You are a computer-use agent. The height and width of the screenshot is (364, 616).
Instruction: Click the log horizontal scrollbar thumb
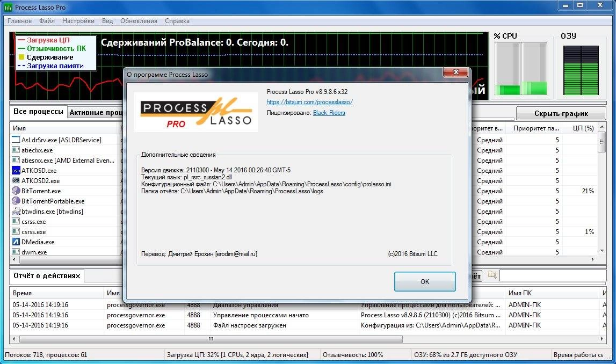point(211,338)
